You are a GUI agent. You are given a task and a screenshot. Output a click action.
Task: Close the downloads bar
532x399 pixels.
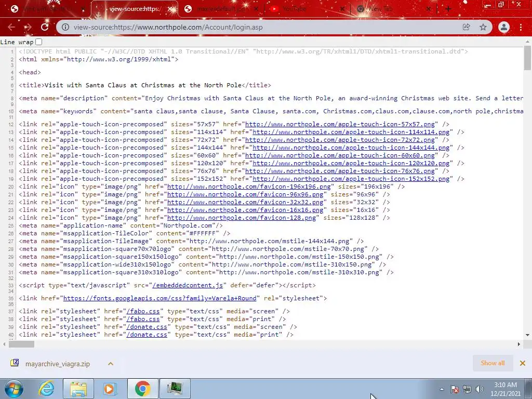point(523,363)
